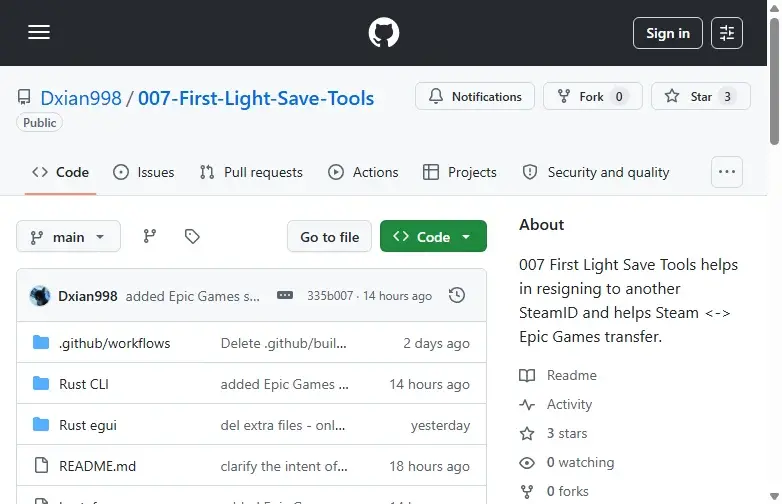Image resolution: width=782 pixels, height=504 pixels.
Task: Click the Go to file button
Action: pyautogui.click(x=329, y=236)
